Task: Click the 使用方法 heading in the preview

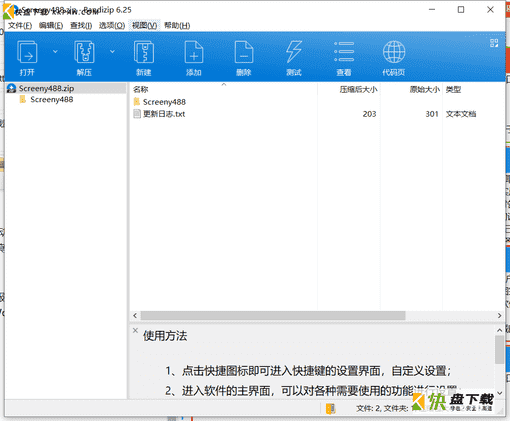Action: (165, 336)
